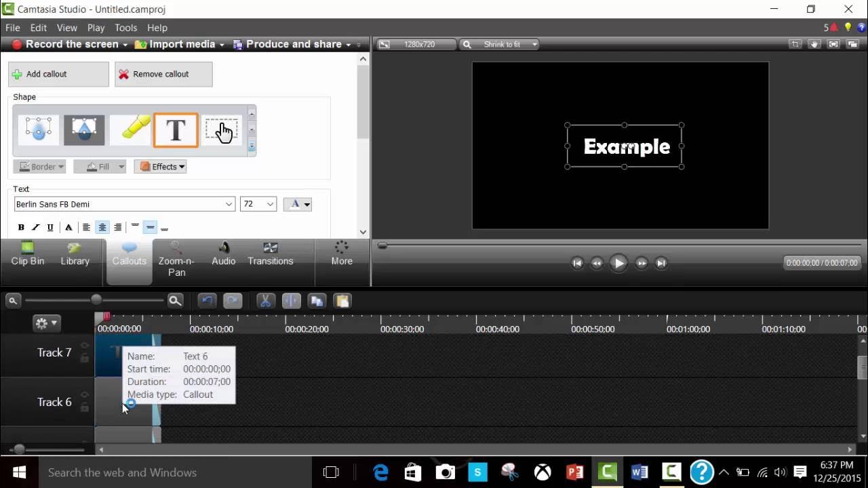
Task: Choose the highlighter callout shape
Action: [130, 130]
